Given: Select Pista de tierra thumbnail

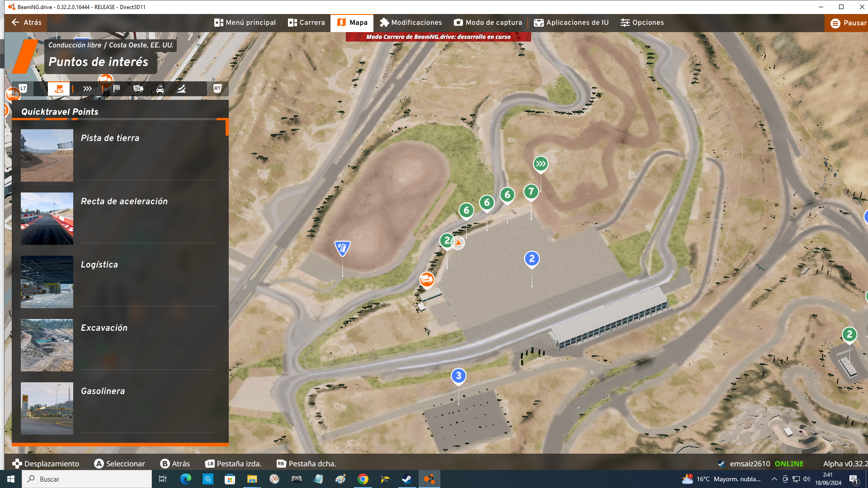Looking at the screenshot, I should click(x=47, y=155).
